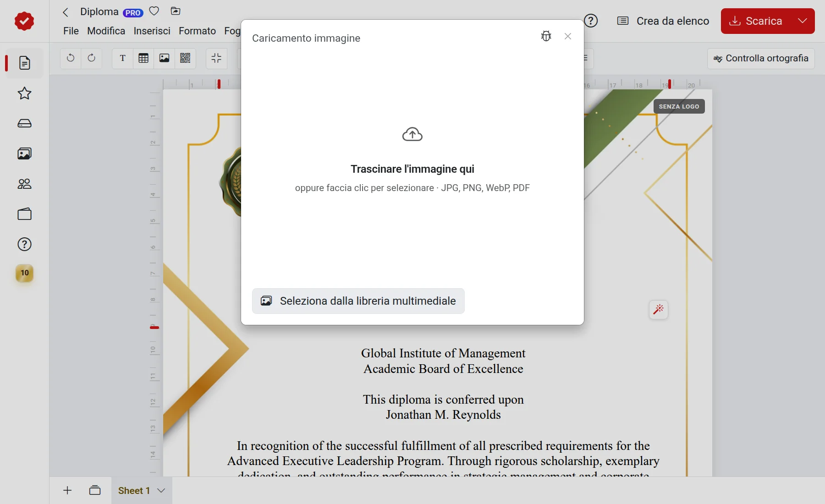This screenshot has height=504, width=825.
Task: Open the storage drive icon in the sidebar
Action: pyautogui.click(x=25, y=123)
